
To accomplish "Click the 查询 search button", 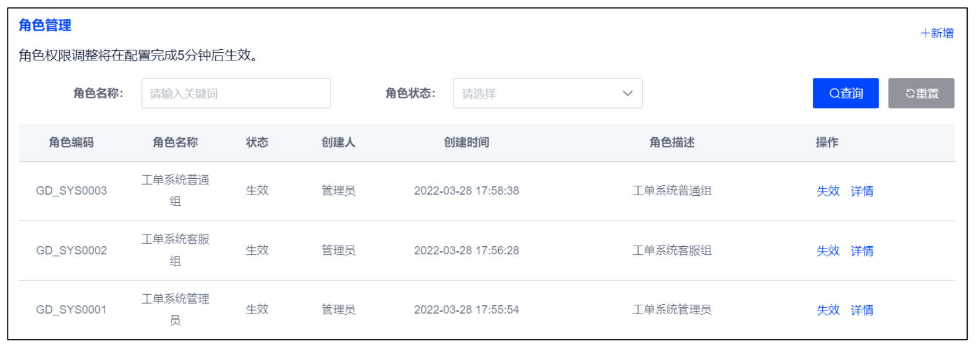I will 846,93.
